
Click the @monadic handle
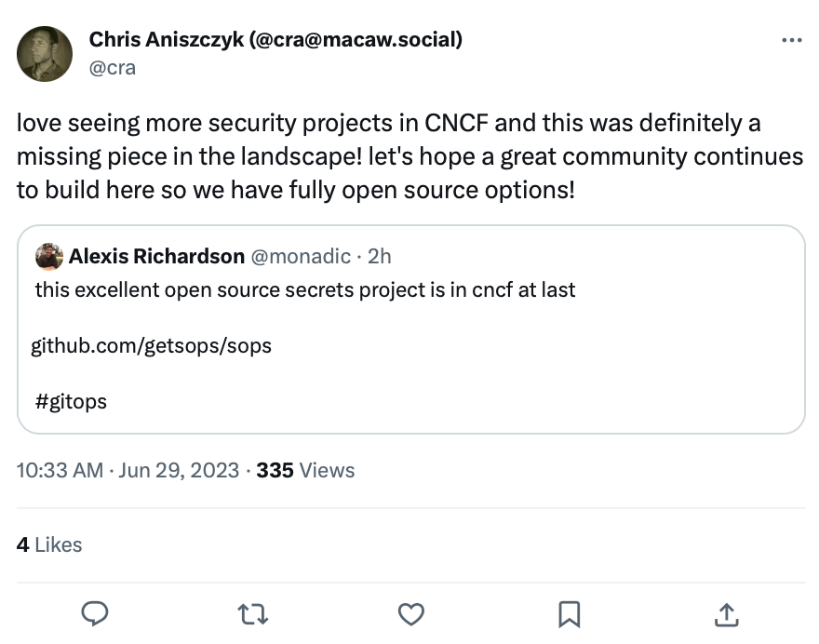pyautogui.click(x=301, y=257)
